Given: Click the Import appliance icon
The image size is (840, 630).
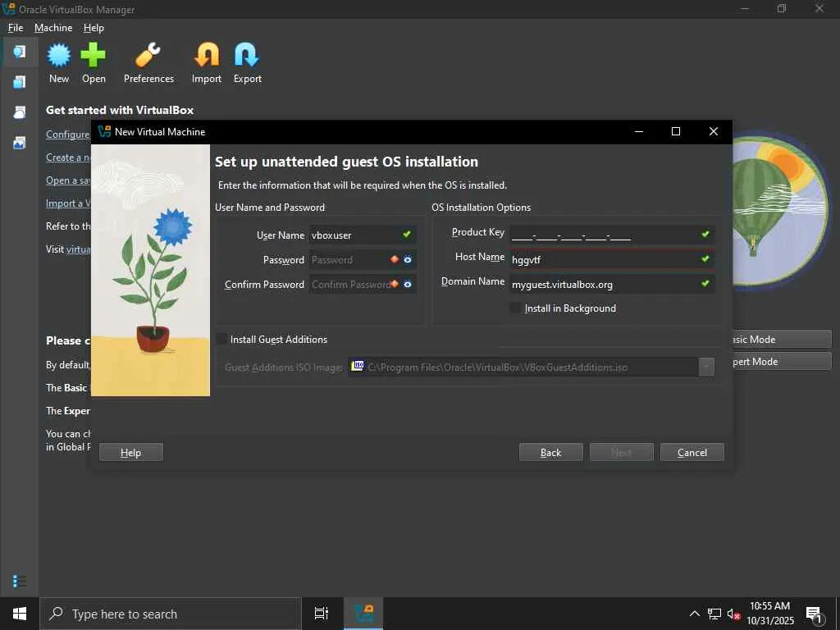Looking at the screenshot, I should pyautogui.click(x=207, y=55).
